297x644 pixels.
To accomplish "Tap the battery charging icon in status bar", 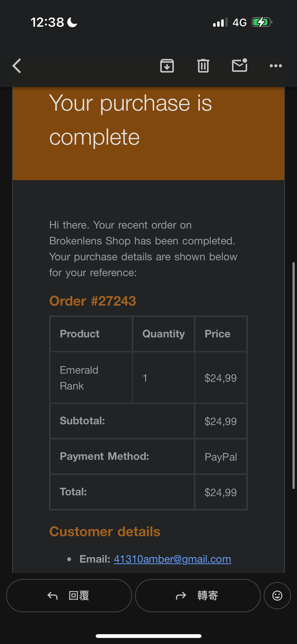I will [x=262, y=22].
